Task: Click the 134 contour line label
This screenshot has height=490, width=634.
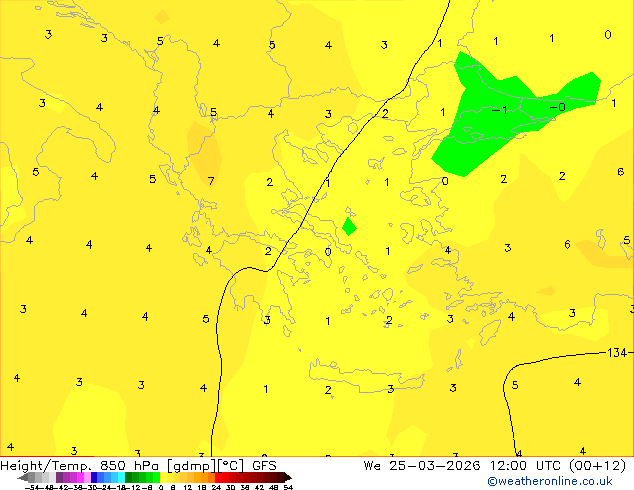Action: coord(619,353)
